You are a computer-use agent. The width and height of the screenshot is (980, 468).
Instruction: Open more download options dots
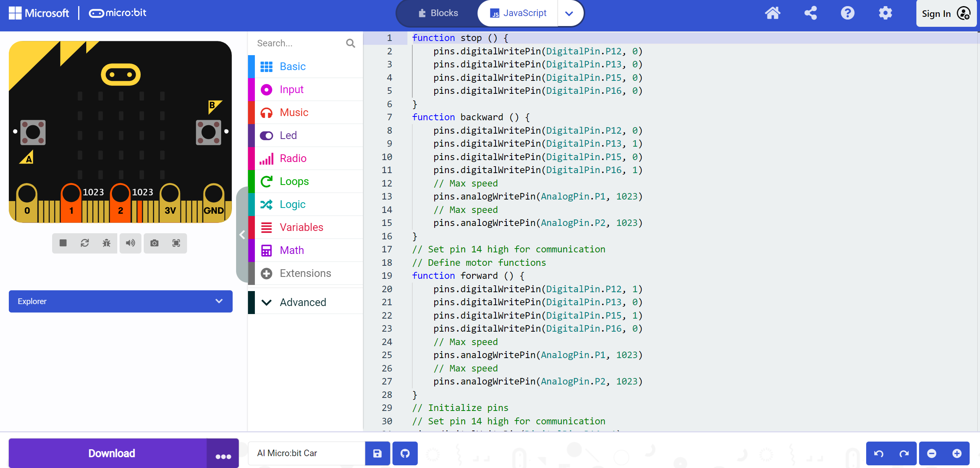pos(223,453)
